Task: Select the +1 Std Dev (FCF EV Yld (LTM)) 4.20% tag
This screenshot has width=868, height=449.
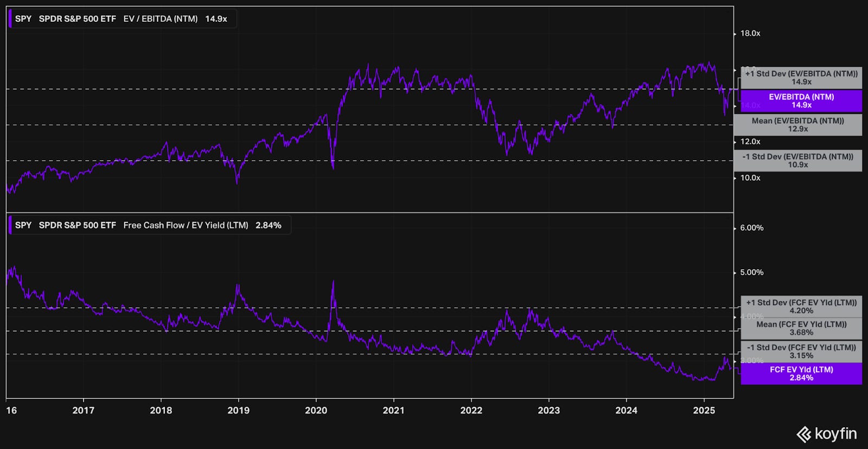Action: pyautogui.click(x=801, y=307)
